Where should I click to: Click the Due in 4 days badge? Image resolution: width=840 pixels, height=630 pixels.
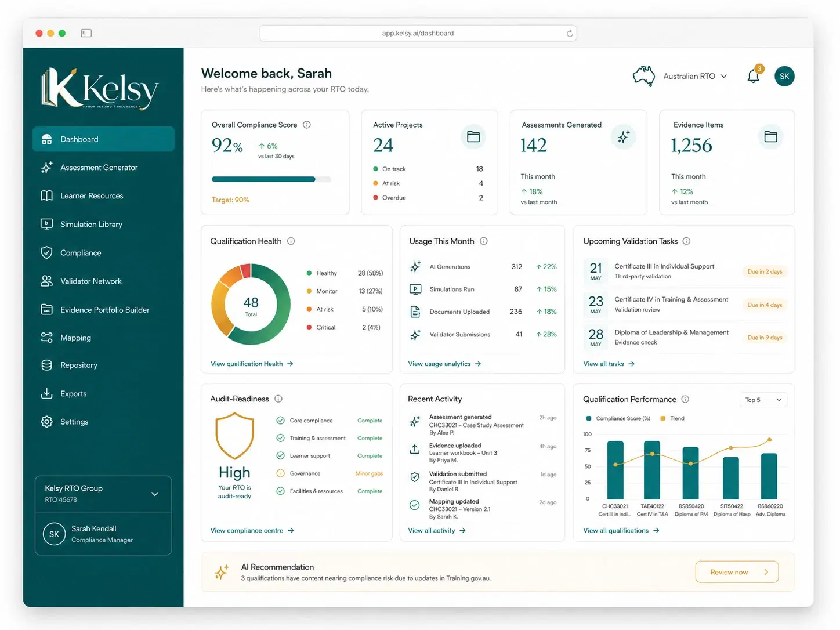(x=765, y=305)
